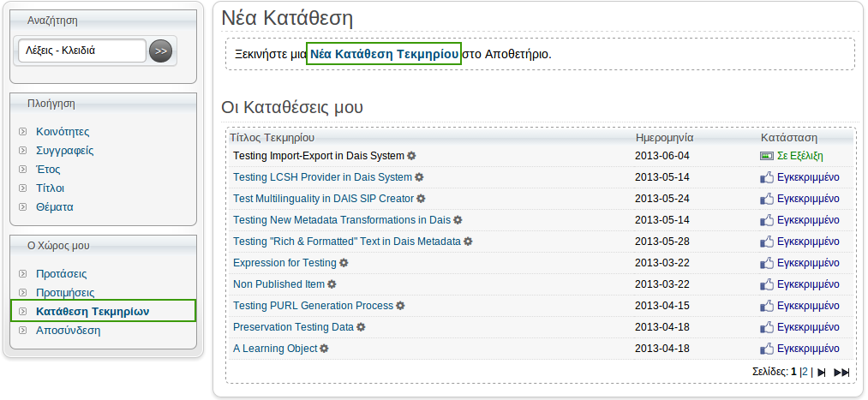Click thumbs-up icon for Preservation Testing Data
The width and height of the screenshot is (868, 400).
click(767, 327)
